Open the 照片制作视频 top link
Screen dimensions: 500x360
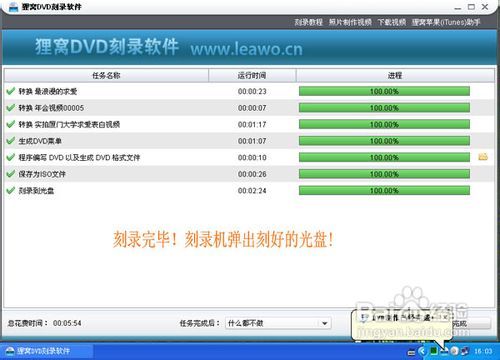click(x=350, y=22)
